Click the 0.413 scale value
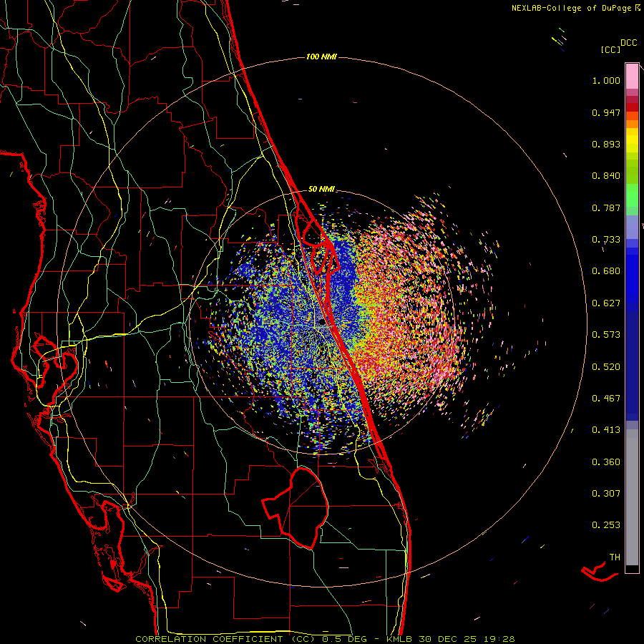Screen dimensions: 644x644 point(606,430)
